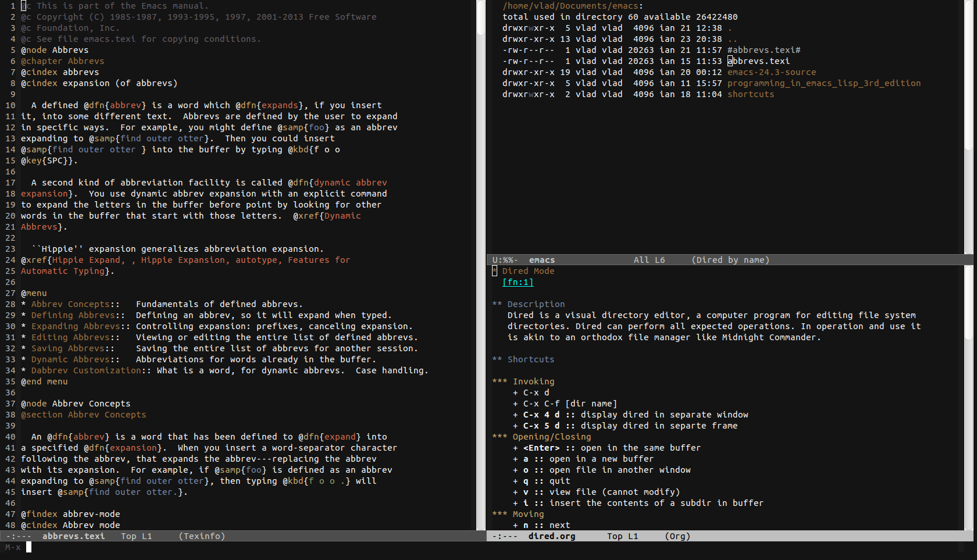977x560 pixels.
Task: Click the @menu directive line
Action: [x=34, y=293]
